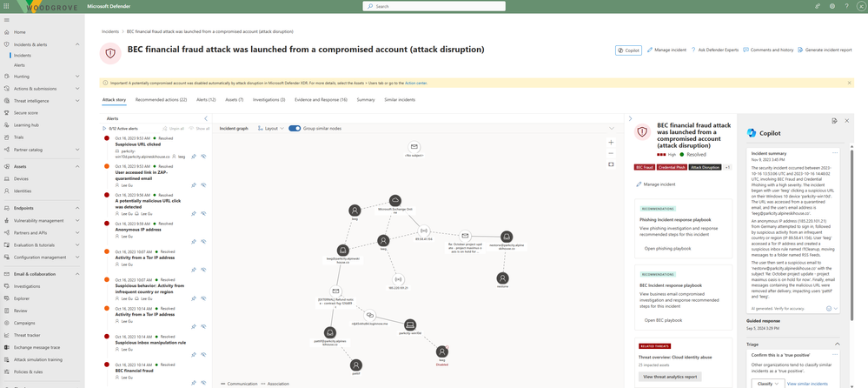The width and height of the screenshot is (868, 388).
Task: Hide the potentially malicious URL click alert
Action: click(x=203, y=213)
